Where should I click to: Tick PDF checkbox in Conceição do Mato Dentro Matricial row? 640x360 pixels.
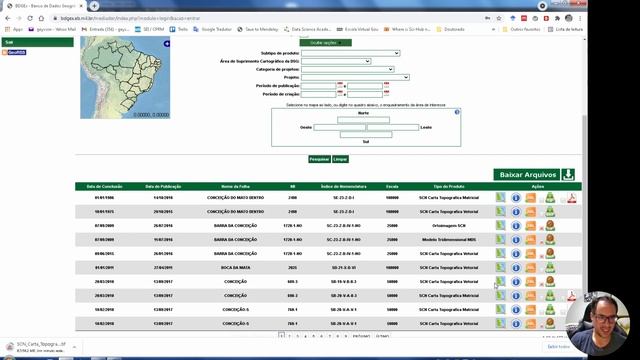(x=563, y=200)
